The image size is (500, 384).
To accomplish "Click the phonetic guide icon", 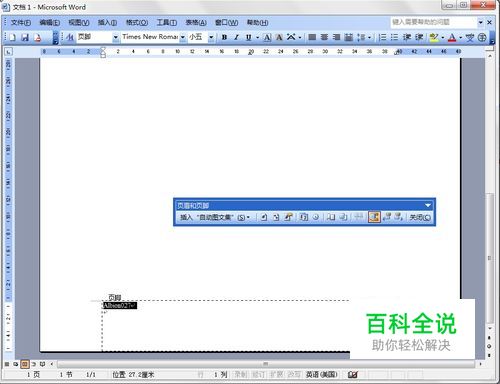I will tap(470, 37).
